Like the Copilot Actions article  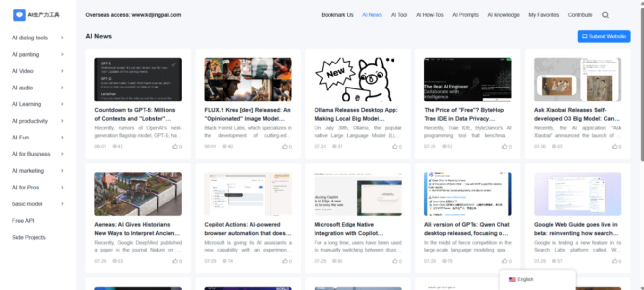(x=285, y=261)
